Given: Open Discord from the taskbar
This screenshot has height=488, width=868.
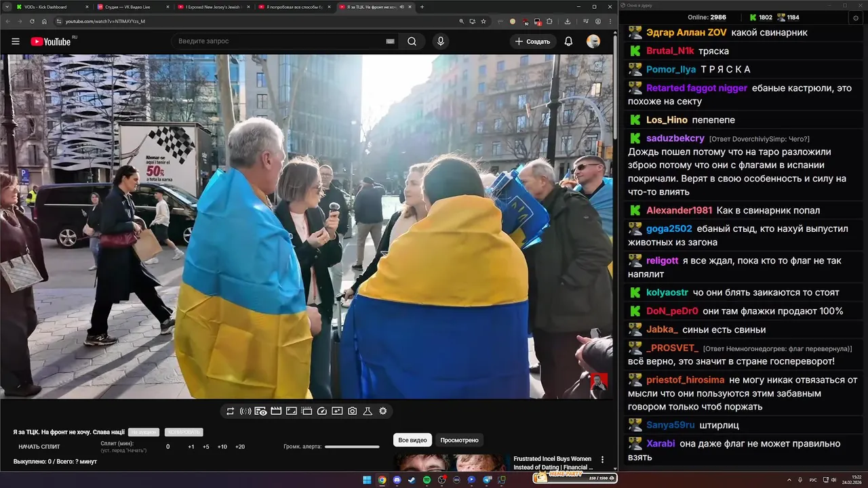Looking at the screenshot, I should tap(397, 480).
